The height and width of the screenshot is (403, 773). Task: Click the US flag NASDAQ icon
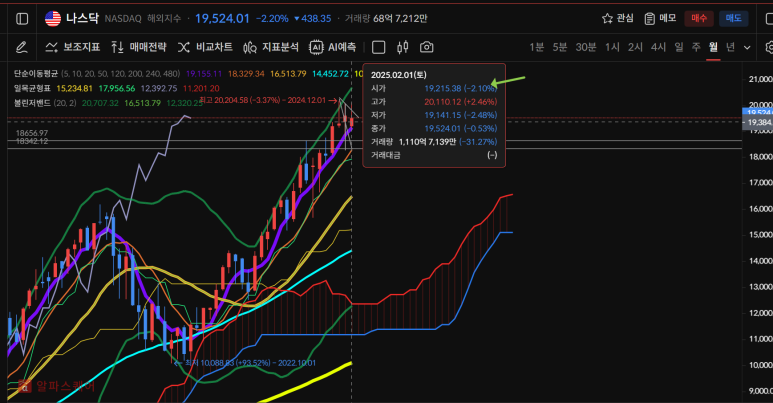click(x=53, y=19)
